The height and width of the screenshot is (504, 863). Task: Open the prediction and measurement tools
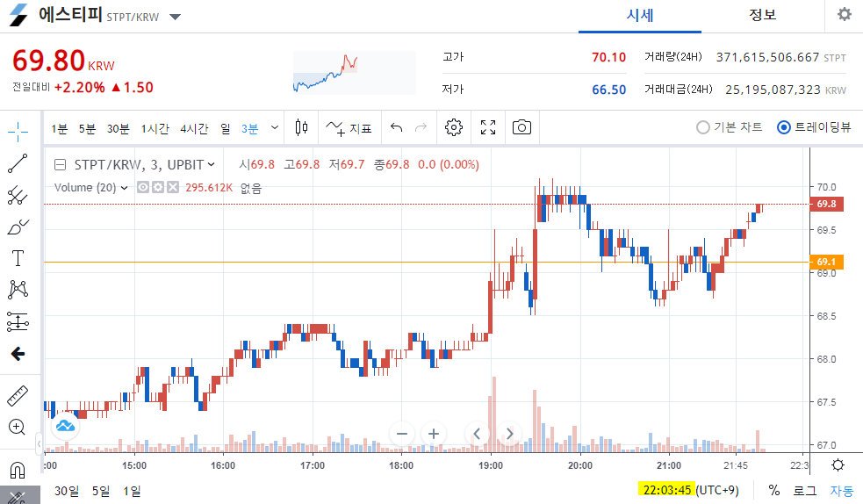[18, 321]
